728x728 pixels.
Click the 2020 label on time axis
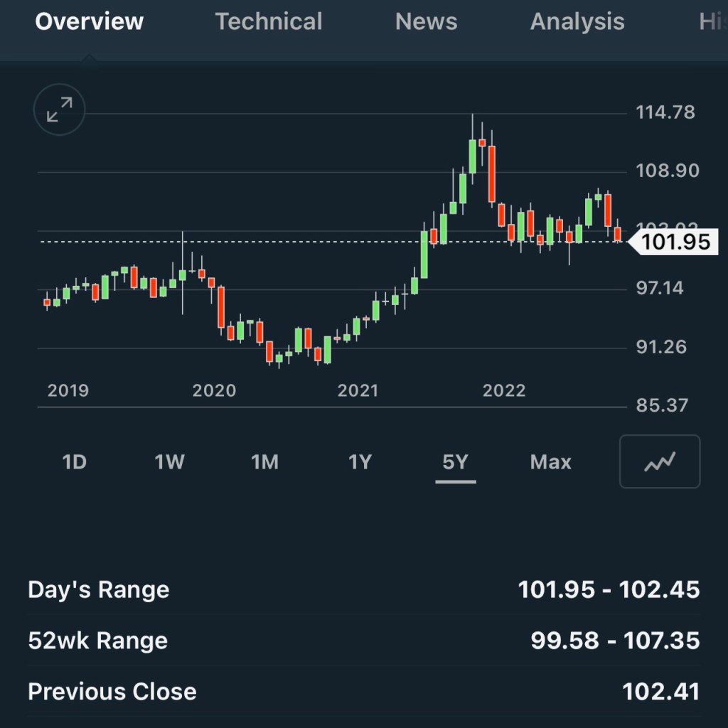point(214,390)
